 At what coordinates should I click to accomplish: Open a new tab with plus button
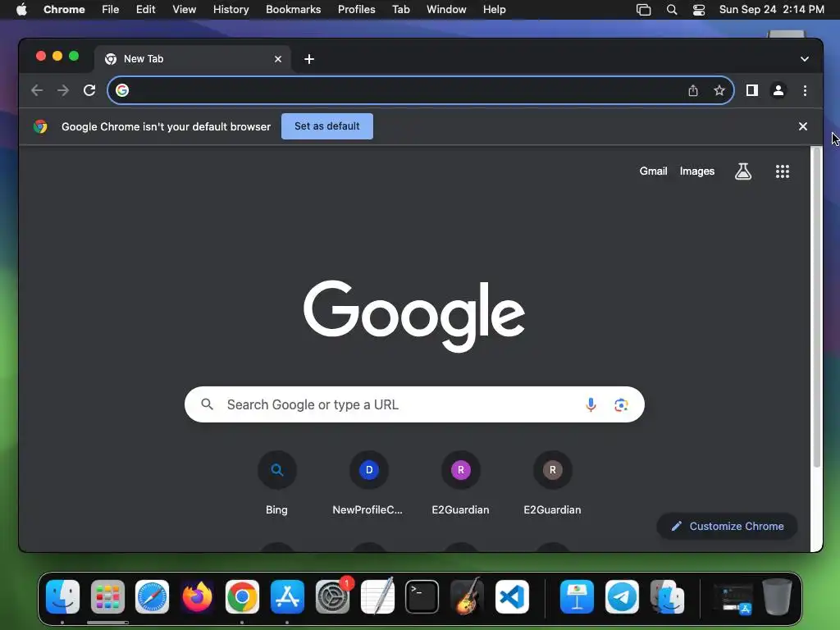tap(309, 59)
